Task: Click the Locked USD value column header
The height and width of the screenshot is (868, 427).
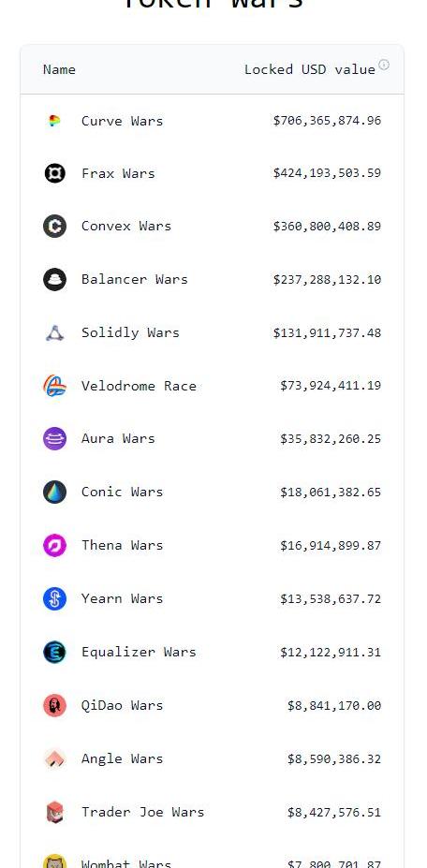Action: [310, 69]
